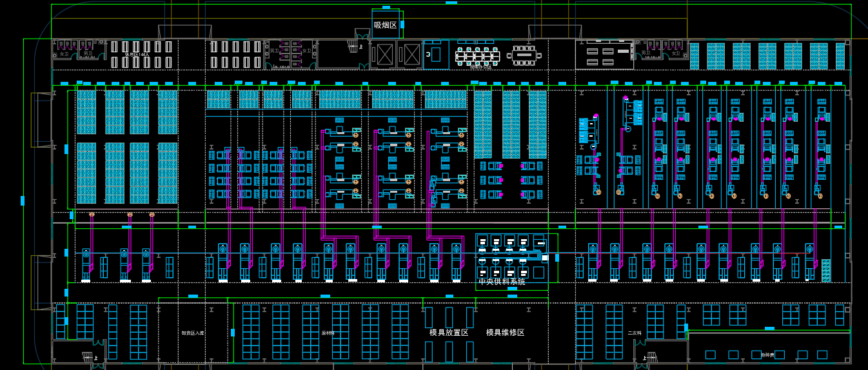Select the 中央供料系统 label text
The height and width of the screenshot is (370, 868).
pos(502,282)
